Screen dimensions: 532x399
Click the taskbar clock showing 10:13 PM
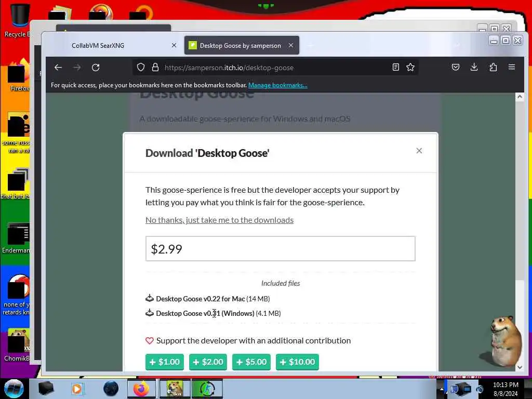pyautogui.click(x=506, y=389)
